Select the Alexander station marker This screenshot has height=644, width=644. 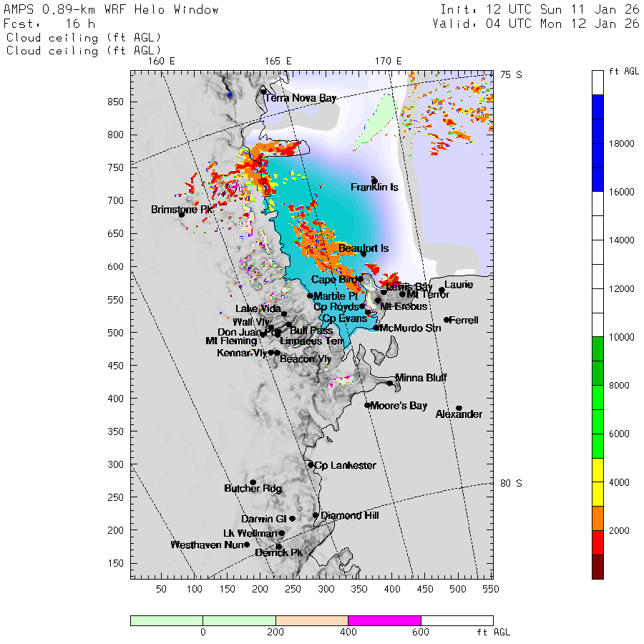click(x=459, y=408)
